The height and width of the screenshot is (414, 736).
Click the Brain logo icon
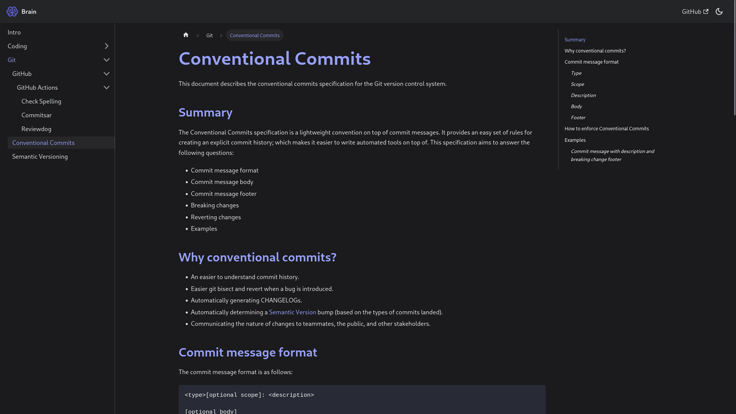(12, 12)
